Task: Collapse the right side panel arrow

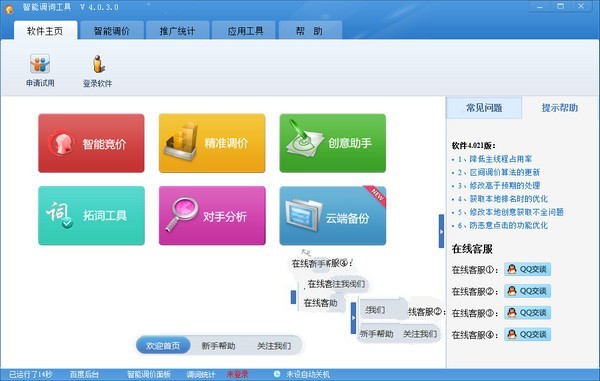Action: click(x=441, y=231)
